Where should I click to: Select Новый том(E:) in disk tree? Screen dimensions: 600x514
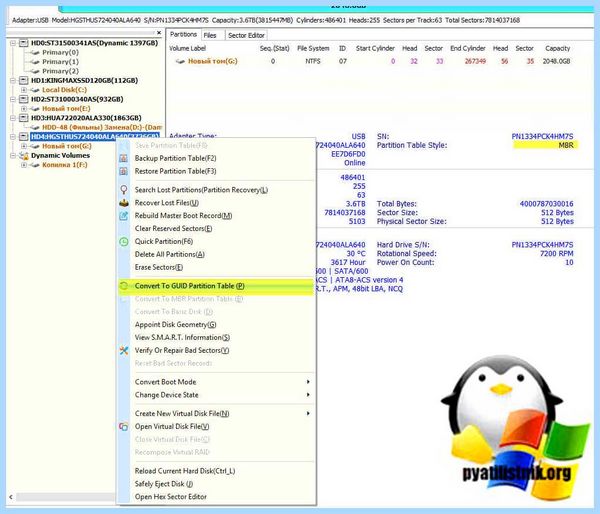66,109
